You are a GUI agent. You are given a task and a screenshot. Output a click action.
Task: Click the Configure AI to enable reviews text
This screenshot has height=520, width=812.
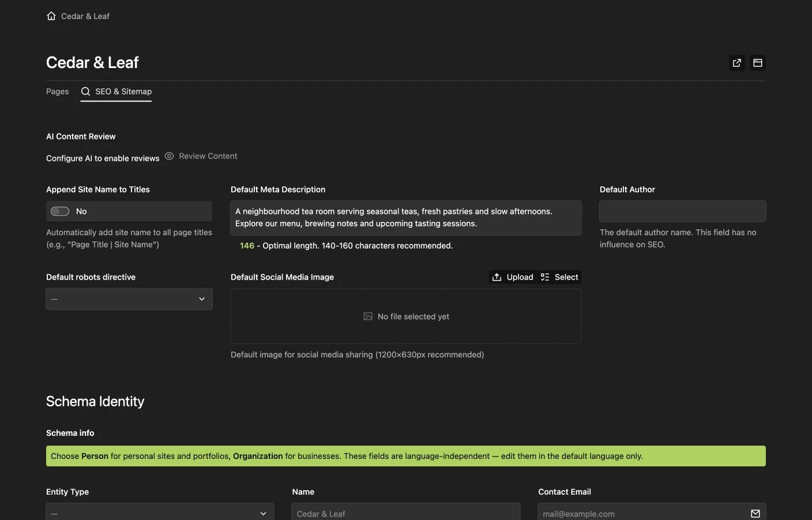[x=103, y=159]
